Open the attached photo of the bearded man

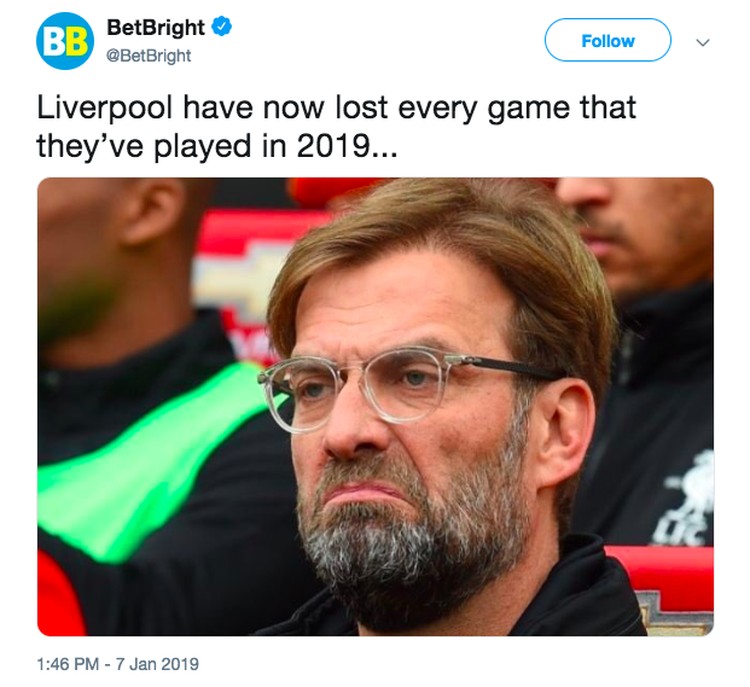click(x=375, y=407)
